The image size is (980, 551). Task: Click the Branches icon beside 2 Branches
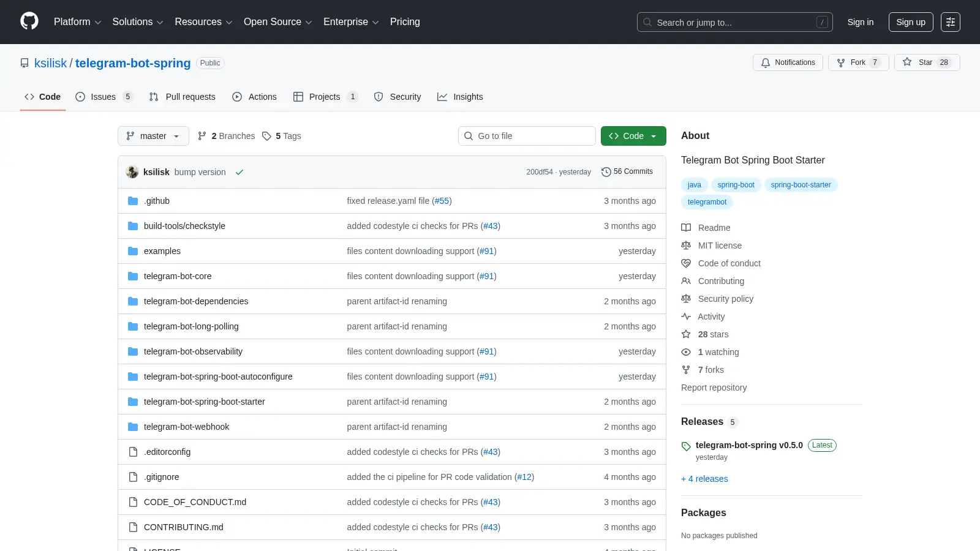[202, 136]
